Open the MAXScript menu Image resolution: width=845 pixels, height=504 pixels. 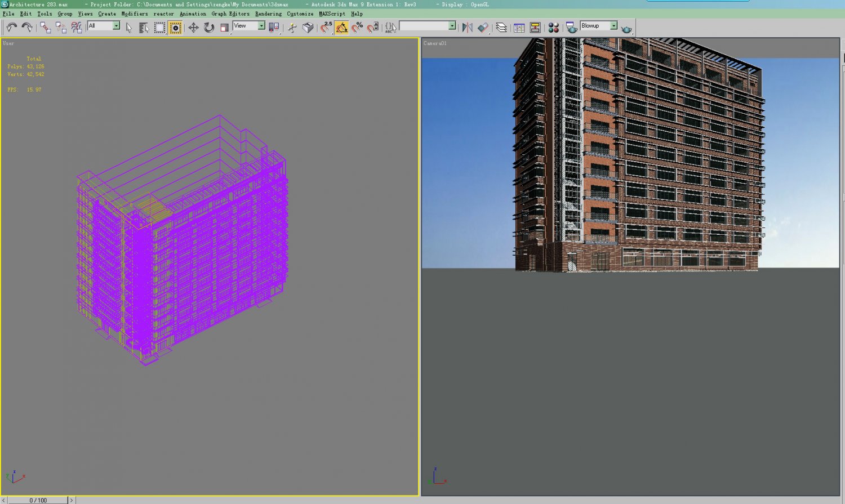coord(331,14)
